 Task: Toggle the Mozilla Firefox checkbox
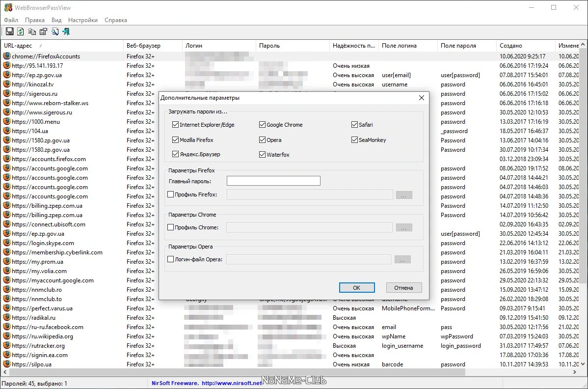[x=175, y=140]
